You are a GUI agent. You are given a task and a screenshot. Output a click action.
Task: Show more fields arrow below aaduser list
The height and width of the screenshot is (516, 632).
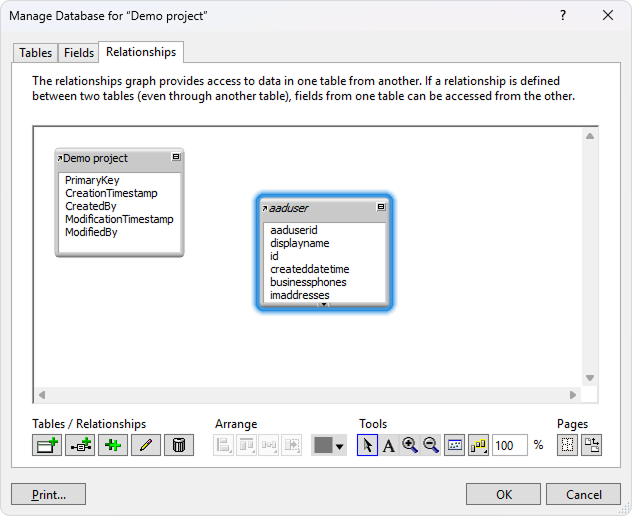[323, 304]
